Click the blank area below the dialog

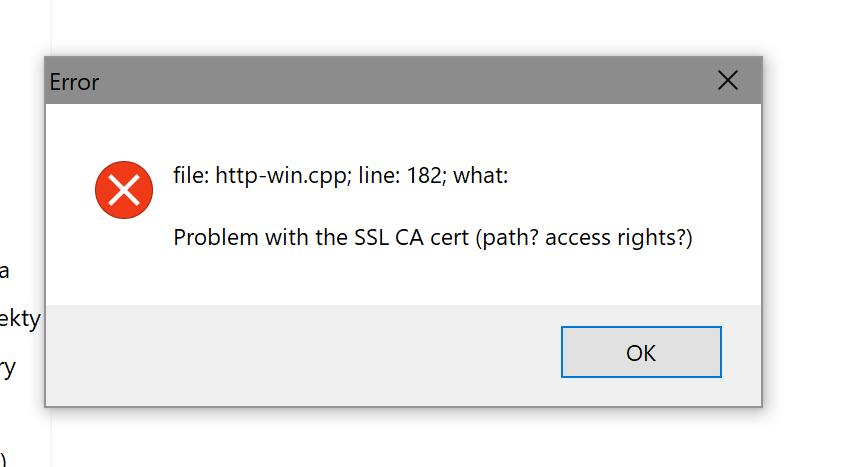point(400,438)
